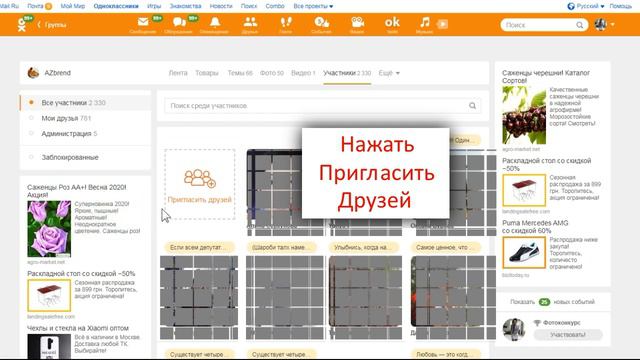Open Знакомства link
This screenshot has width=640, height=360.
(x=185, y=6)
